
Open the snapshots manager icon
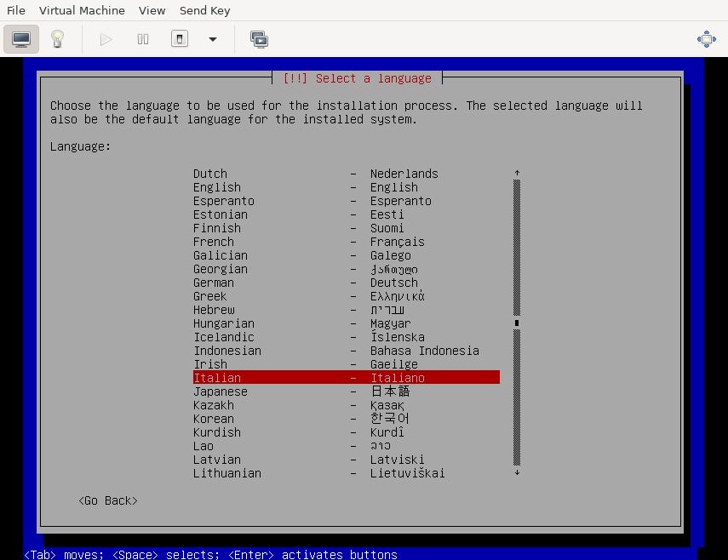click(x=259, y=39)
